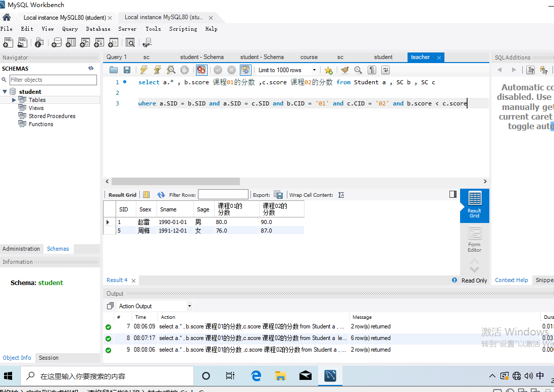Open the home screen icon
This screenshot has height=392, width=554.
[7, 17]
